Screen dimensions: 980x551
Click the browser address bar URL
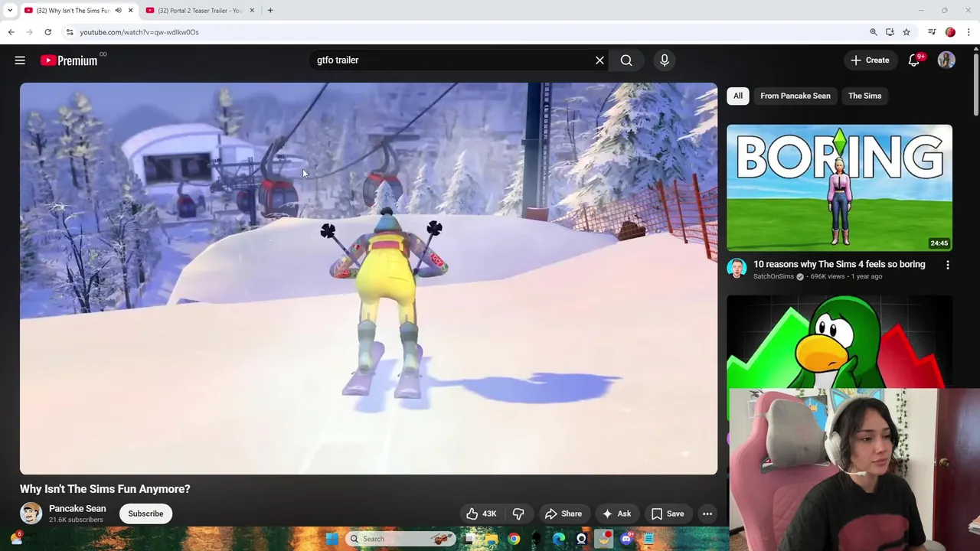[139, 32]
